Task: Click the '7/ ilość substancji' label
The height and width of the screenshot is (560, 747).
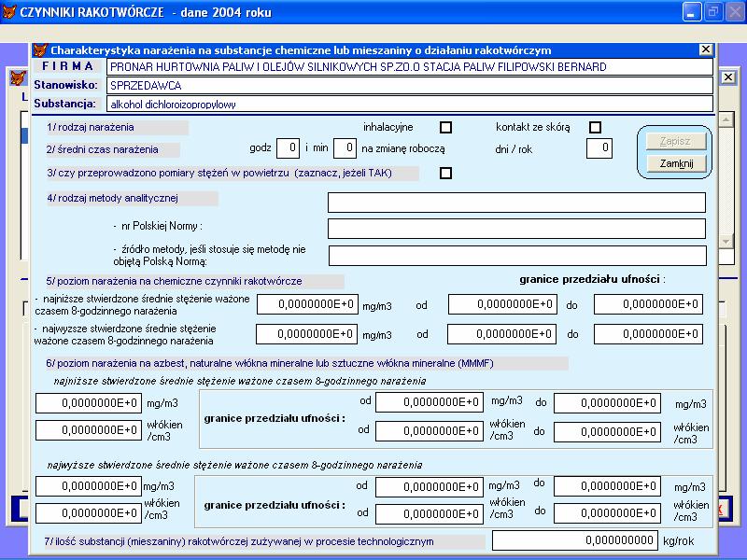Action: click(239, 541)
